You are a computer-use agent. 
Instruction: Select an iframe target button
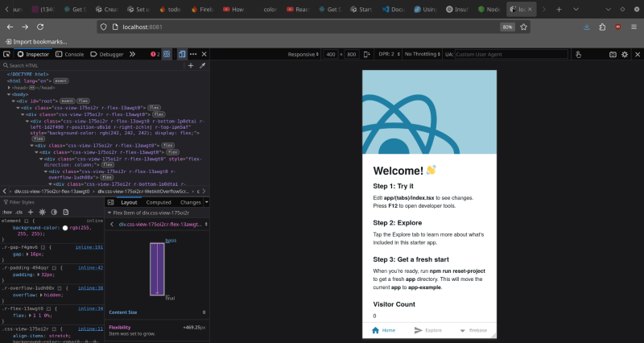pyautogui.click(x=167, y=54)
